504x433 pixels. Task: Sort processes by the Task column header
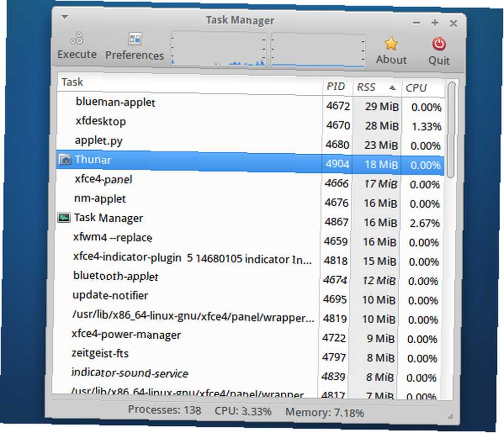[190, 83]
